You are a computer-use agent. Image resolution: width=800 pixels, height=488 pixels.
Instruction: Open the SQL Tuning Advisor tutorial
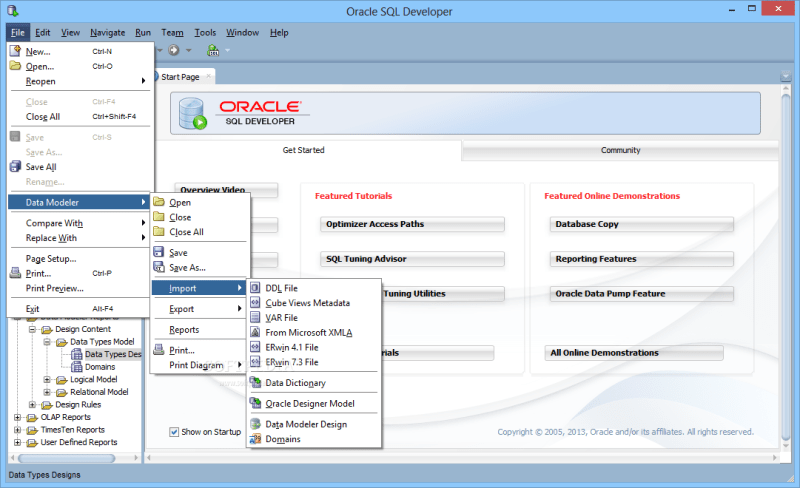pos(412,259)
